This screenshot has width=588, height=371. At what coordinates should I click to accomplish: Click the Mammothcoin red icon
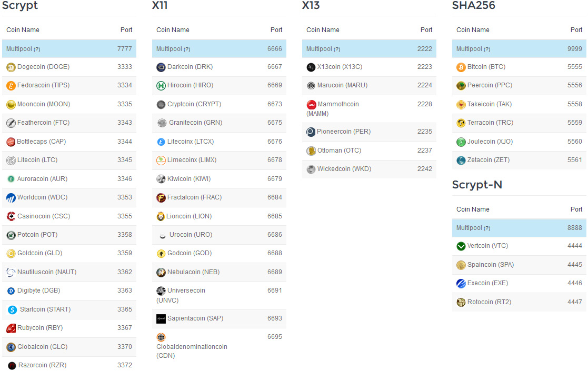(x=311, y=105)
